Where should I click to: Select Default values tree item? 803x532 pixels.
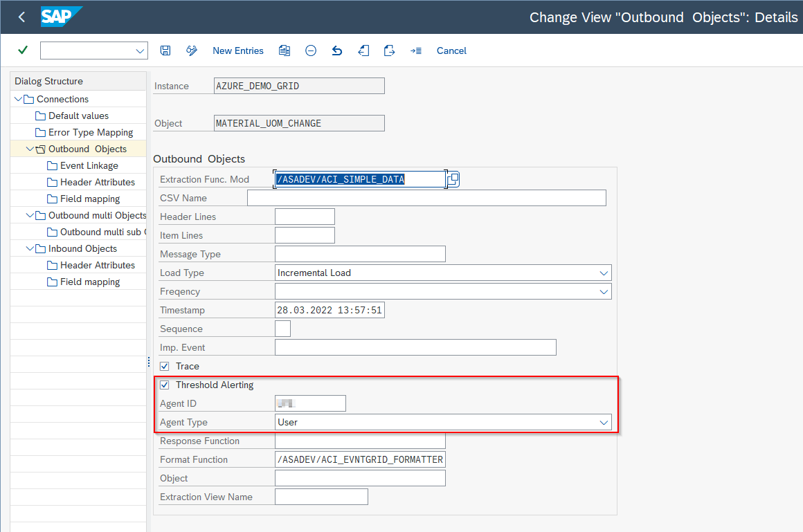click(x=78, y=116)
